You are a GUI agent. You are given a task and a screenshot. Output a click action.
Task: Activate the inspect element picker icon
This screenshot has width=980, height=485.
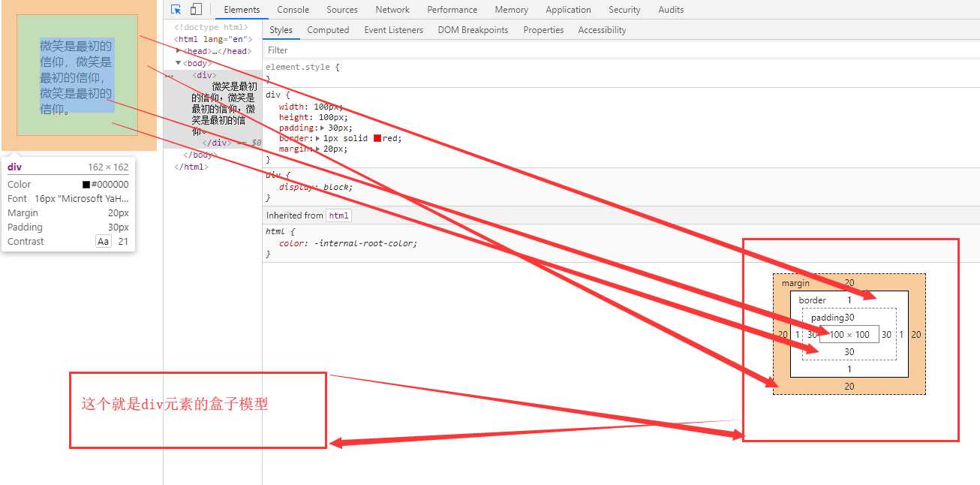pyautogui.click(x=176, y=10)
